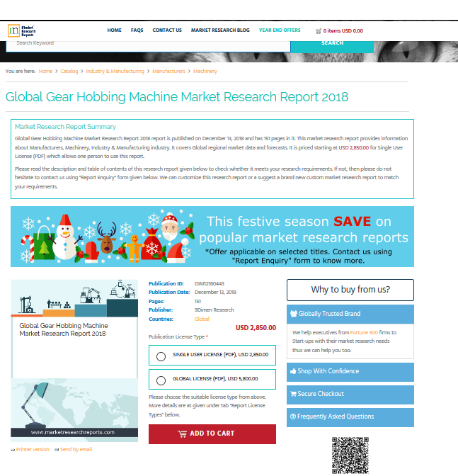Viewport: 458px width, 476px height.
Task: Expand the Secure Checkout section
Action: (x=350, y=395)
